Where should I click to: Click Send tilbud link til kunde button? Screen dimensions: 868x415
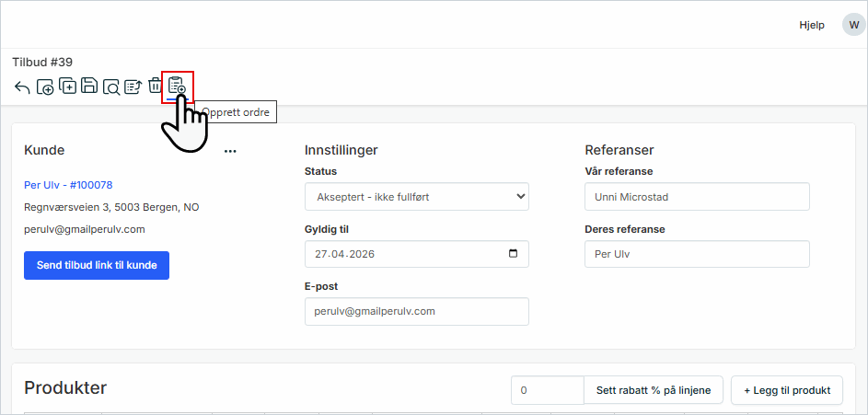[97, 265]
